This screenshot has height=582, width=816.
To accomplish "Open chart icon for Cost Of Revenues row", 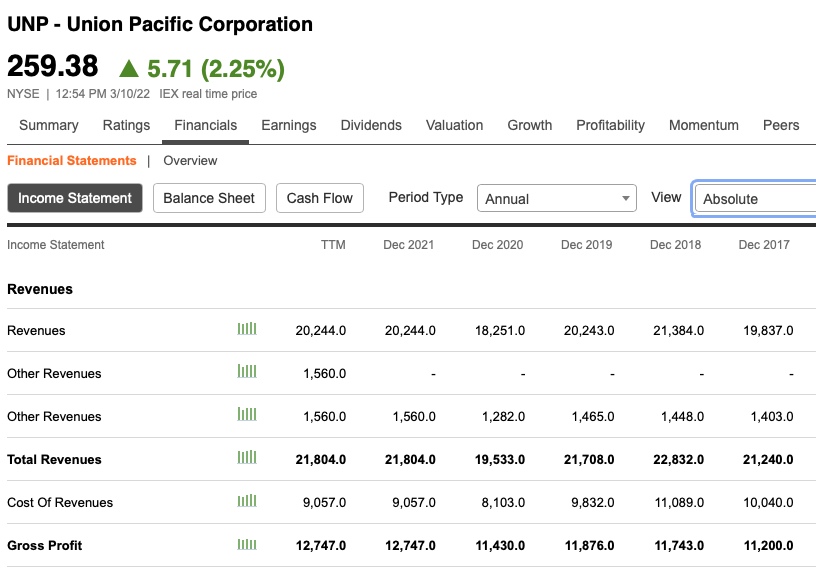I will [247, 501].
